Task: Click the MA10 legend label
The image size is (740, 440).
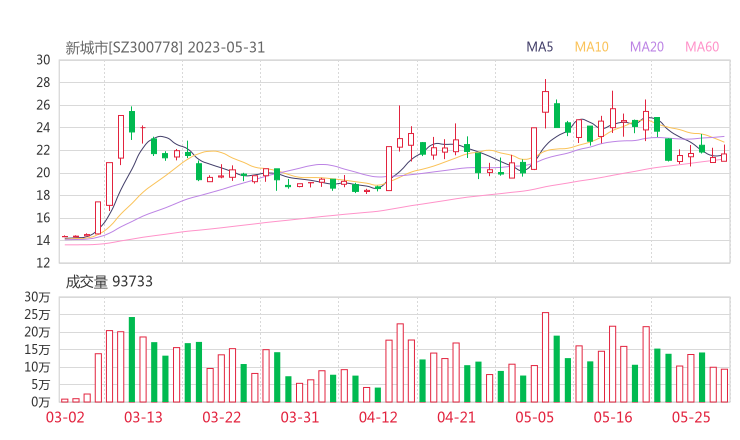Action: tap(591, 47)
